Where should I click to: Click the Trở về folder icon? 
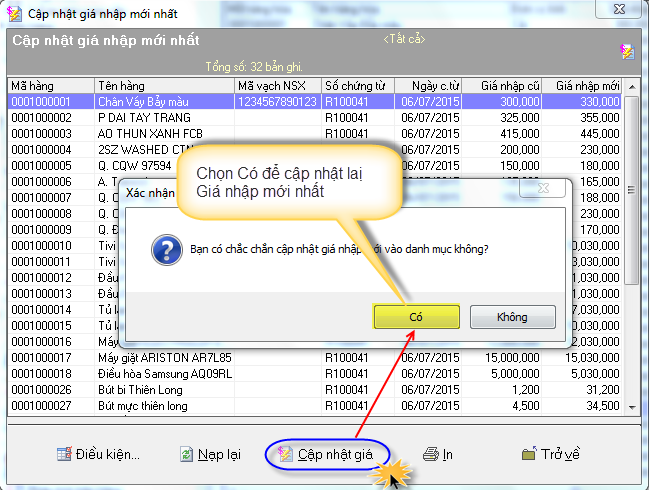click(529, 454)
